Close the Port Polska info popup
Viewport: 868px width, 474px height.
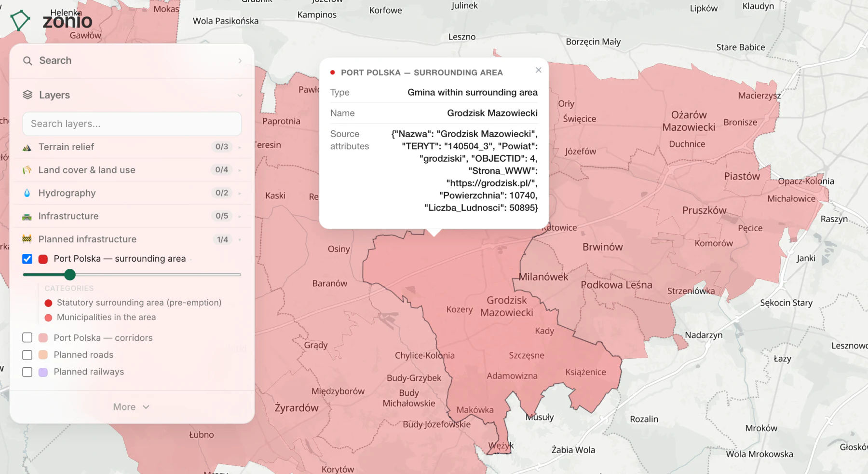tap(539, 70)
